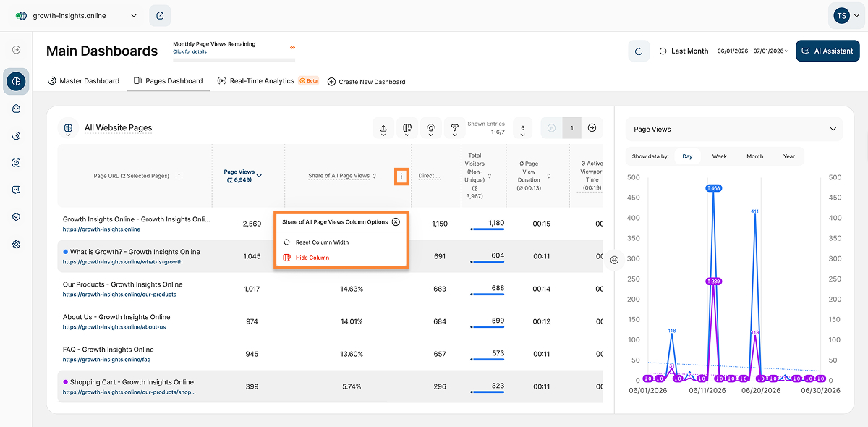Click the panel resize handle between table and chart
This screenshot has height=427, width=868.
click(614, 260)
